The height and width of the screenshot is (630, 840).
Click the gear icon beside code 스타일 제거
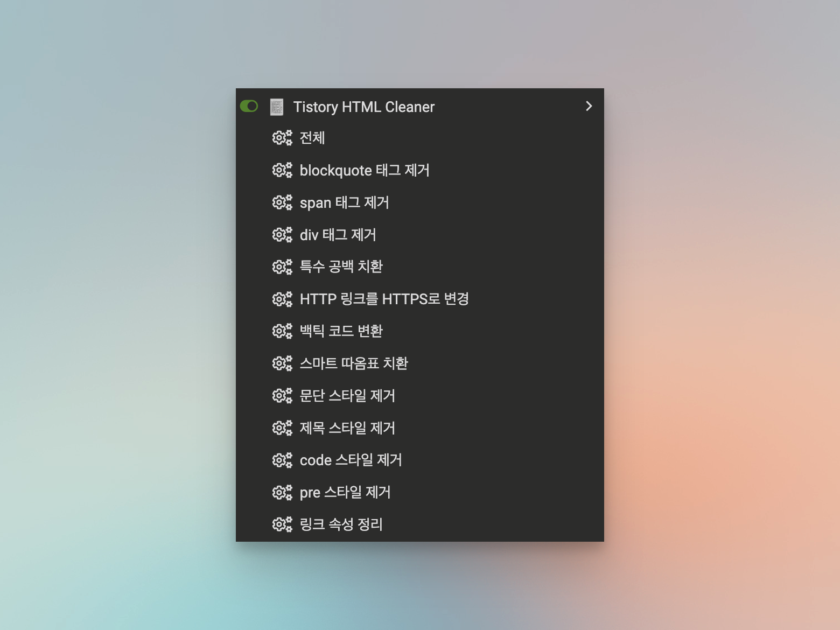(x=282, y=460)
